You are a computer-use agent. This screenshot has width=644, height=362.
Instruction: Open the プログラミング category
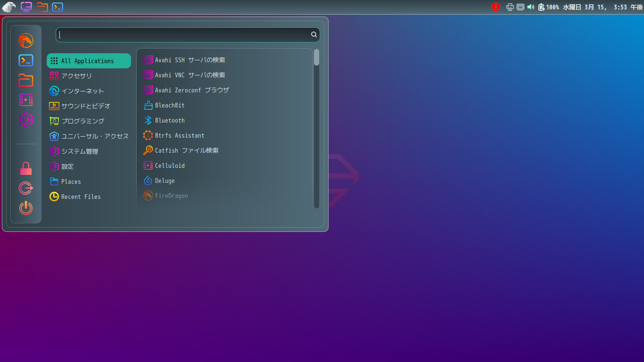click(x=89, y=121)
